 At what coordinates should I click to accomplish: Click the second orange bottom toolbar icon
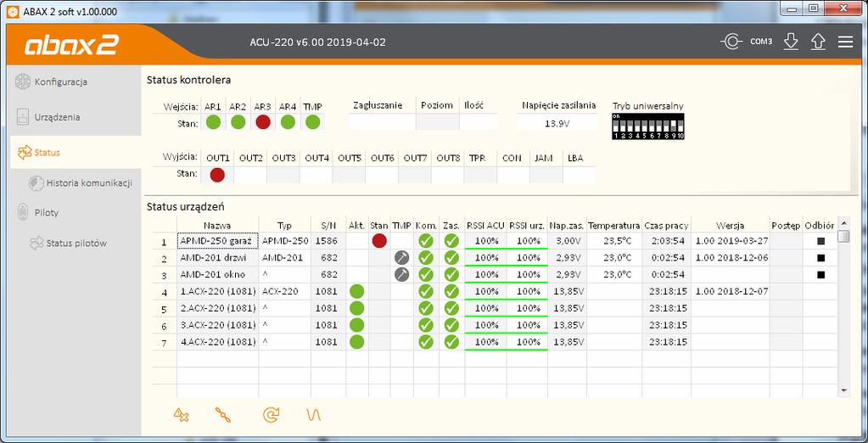(223, 415)
